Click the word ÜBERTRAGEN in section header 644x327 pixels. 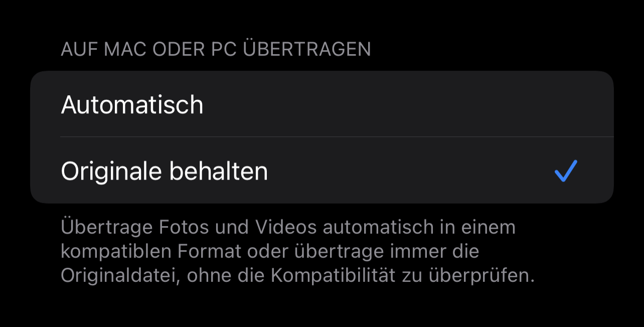click(x=307, y=49)
